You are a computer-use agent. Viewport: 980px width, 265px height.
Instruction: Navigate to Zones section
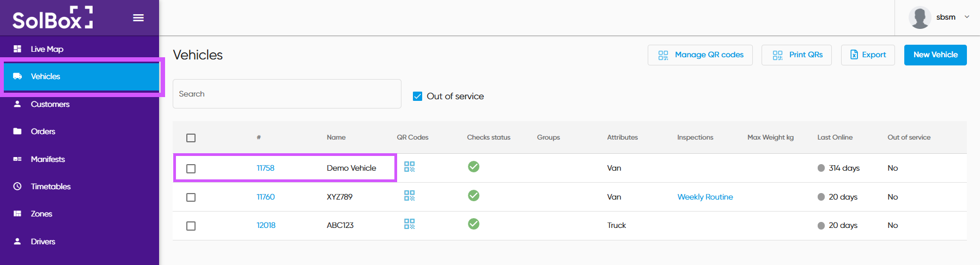pyautogui.click(x=41, y=214)
